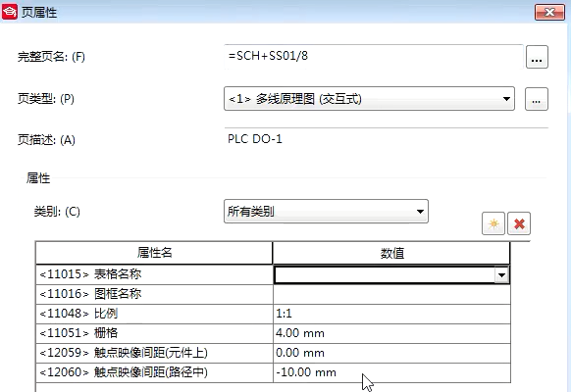Click the 4.00 mm grid value cell
This screenshot has height=392, width=571.
[x=391, y=333]
